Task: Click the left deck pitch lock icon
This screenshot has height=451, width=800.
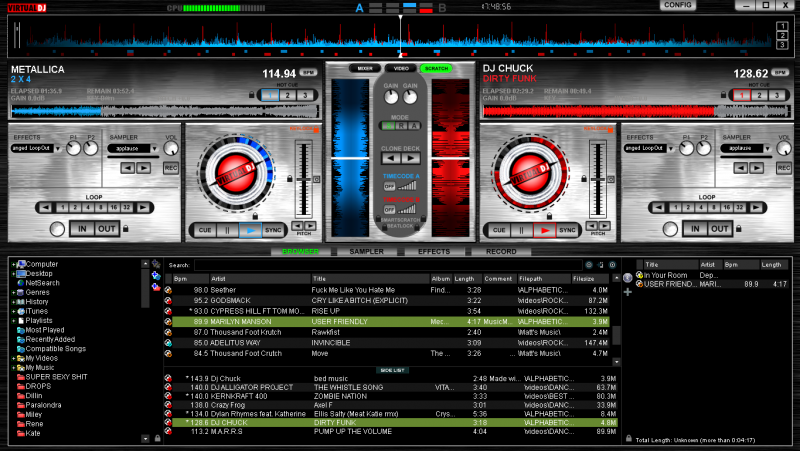Action: [x=290, y=179]
